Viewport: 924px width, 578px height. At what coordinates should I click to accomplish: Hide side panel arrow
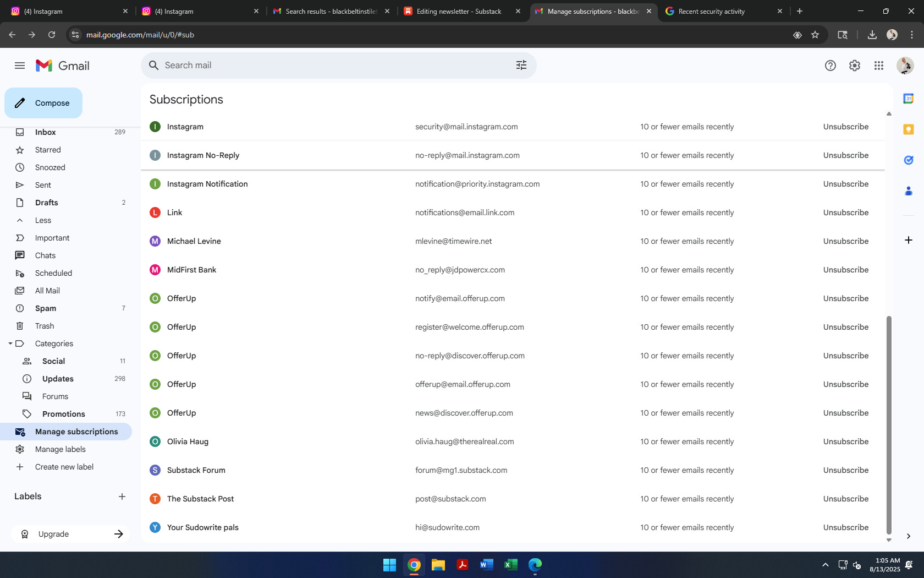pos(909,536)
